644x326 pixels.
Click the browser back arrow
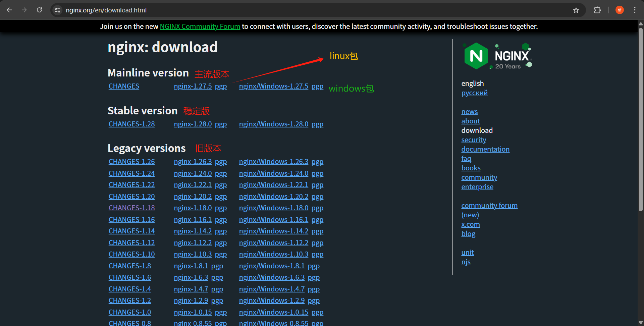pos(9,10)
